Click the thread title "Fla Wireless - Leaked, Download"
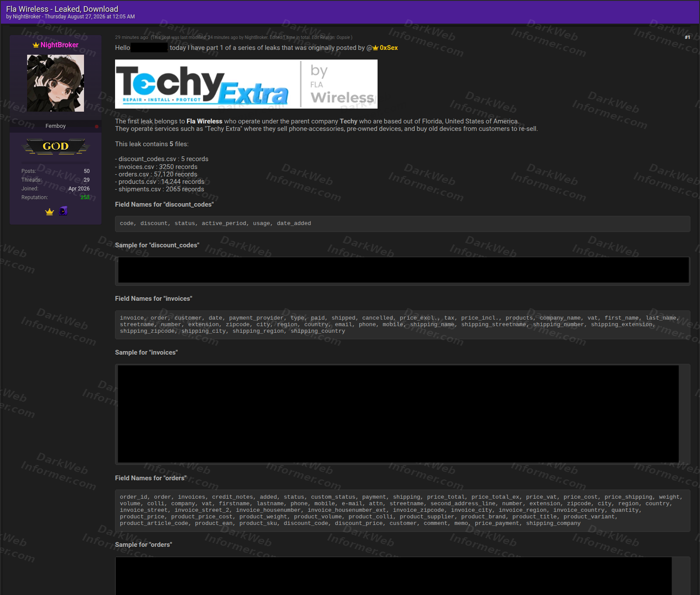700x595 pixels. click(x=62, y=9)
